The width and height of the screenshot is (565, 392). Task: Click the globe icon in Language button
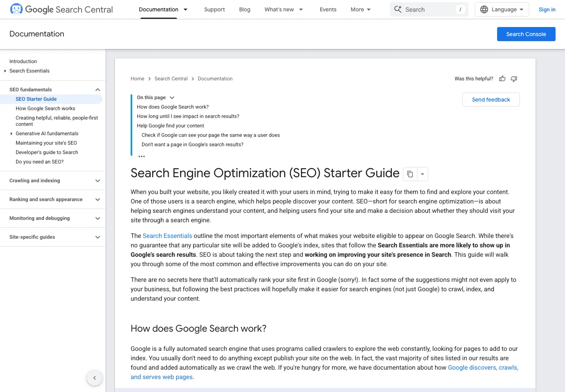[x=484, y=9]
